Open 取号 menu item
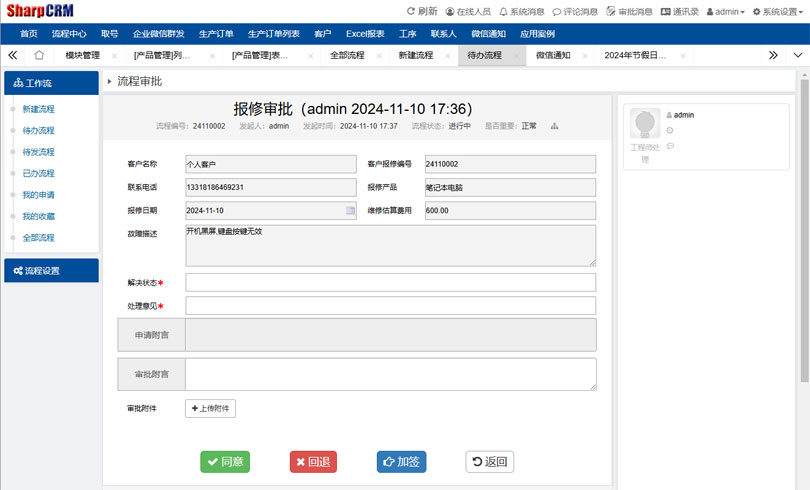This screenshot has height=490, width=810. [x=110, y=34]
